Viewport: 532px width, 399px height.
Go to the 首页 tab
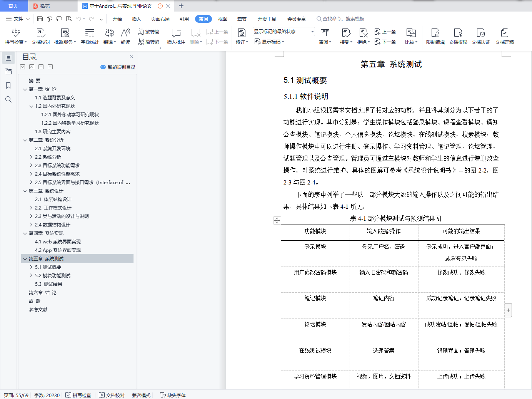pos(13,6)
